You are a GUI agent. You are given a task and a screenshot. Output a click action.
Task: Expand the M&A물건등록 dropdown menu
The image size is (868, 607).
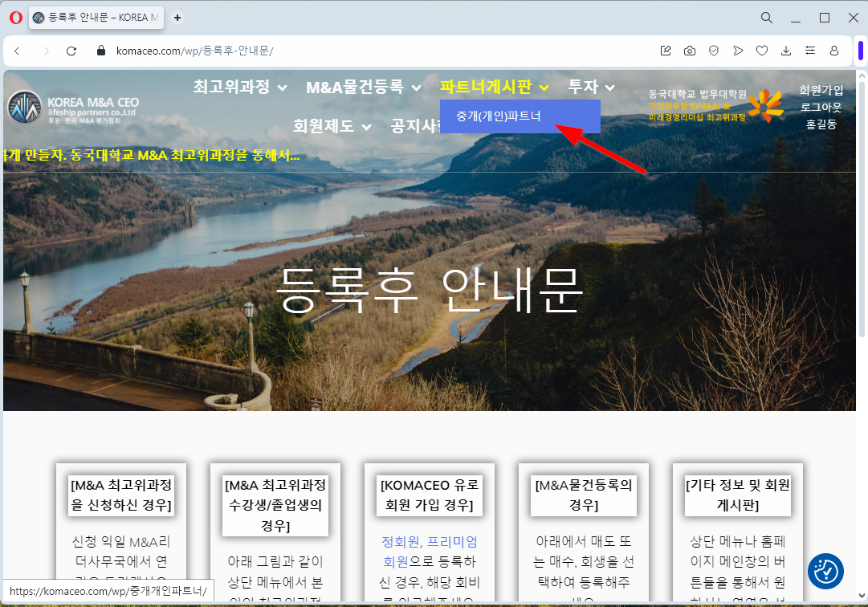click(363, 87)
